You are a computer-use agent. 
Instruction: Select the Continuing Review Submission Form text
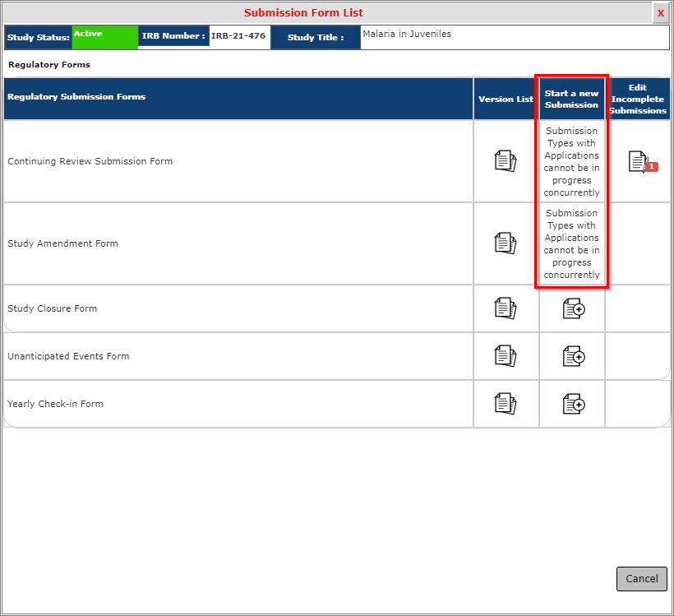[90, 161]
